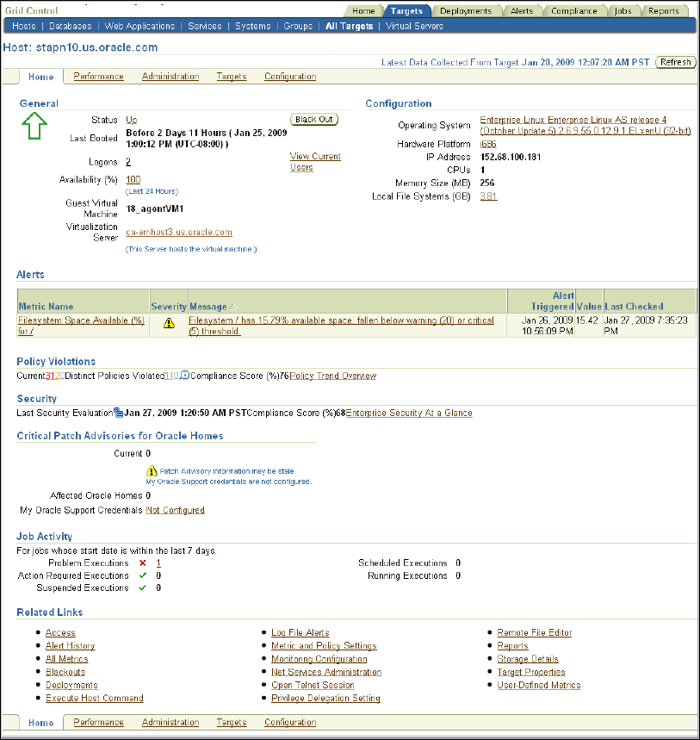Open the top Reports tab
700x740 pixels.
coord(663,11)
